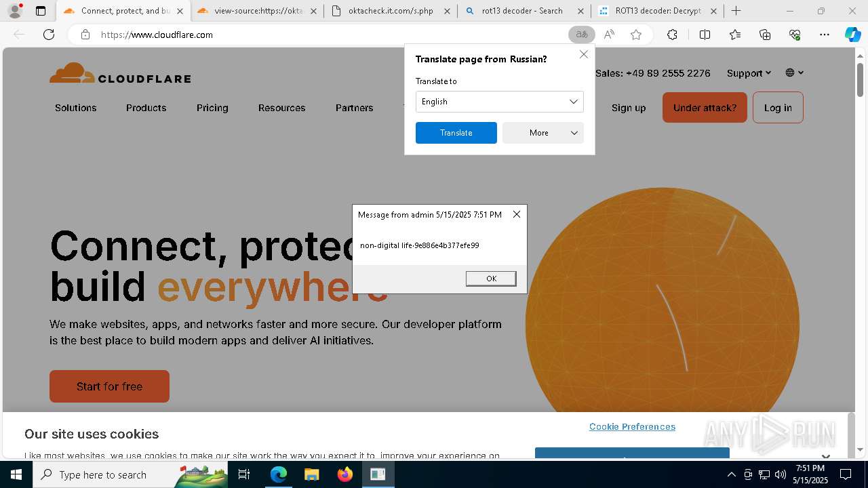Screen dimensions: 868x488
Task: Click the blue Translate button
Action: pyautogui.click(x=456, y=133)
